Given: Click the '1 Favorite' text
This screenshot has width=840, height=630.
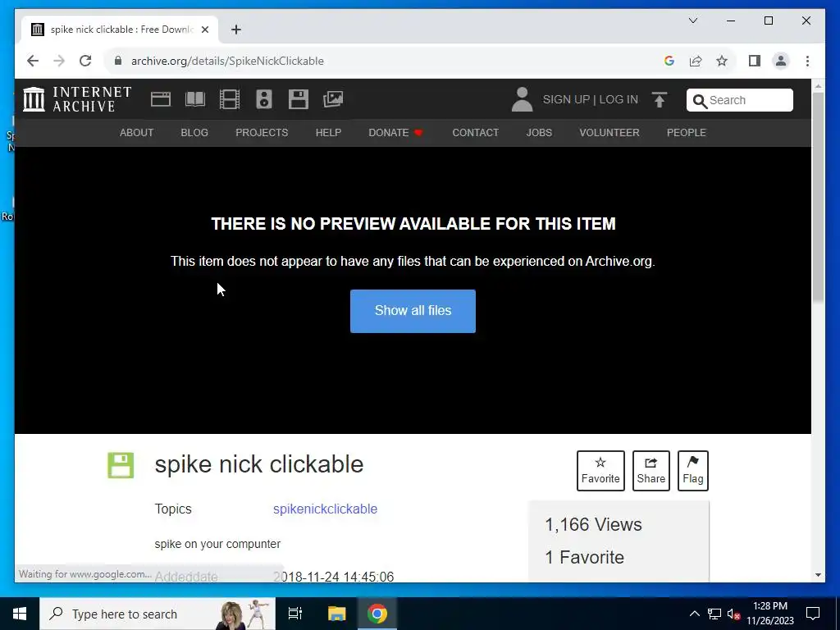Looking at the screenshot, I should 584,558.
